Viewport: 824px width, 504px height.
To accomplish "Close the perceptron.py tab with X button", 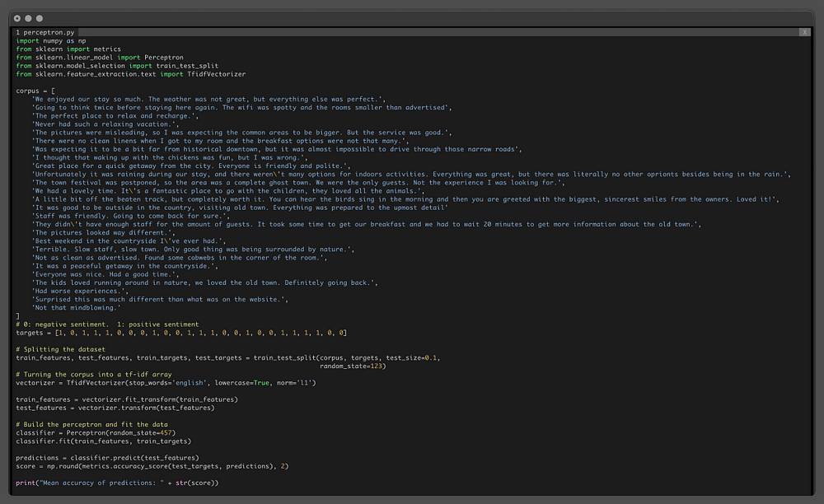I will (804, 32).
